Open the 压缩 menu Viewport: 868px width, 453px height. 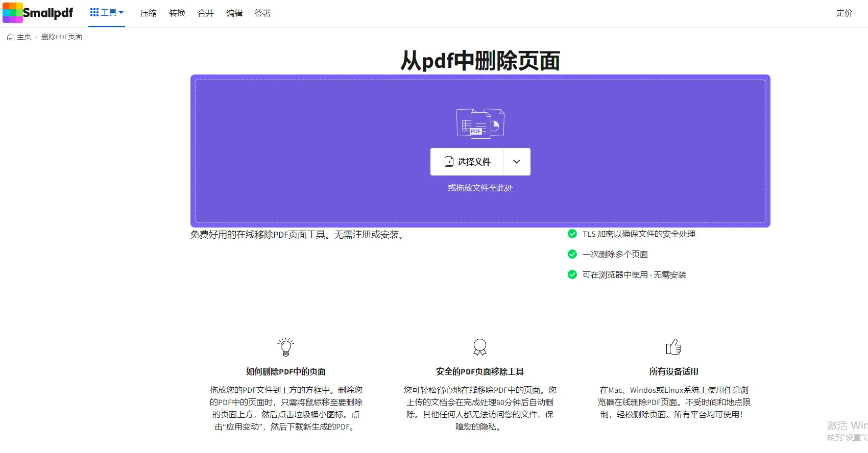149,13
